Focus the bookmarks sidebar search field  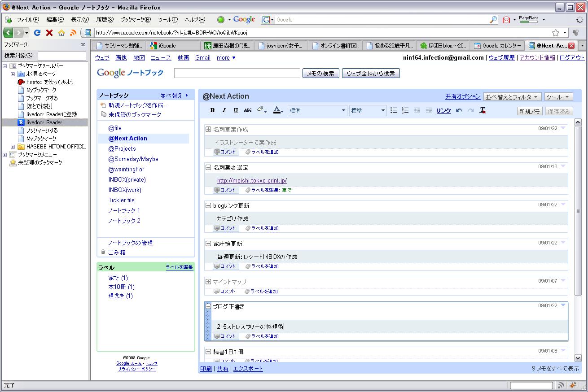(62, 56)
